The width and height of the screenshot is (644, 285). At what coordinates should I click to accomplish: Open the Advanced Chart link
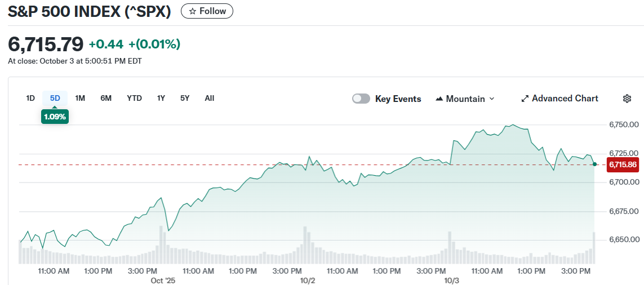(x=565, y=99)
